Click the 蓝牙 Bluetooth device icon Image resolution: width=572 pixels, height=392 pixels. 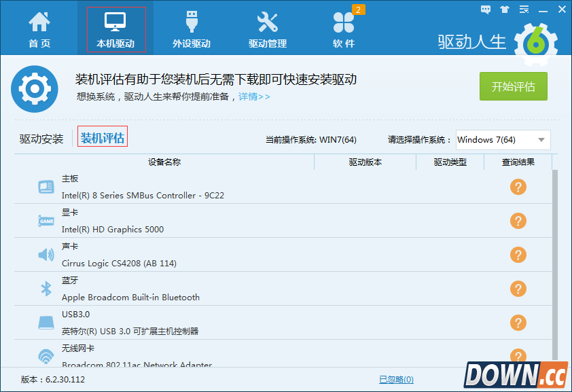(x=46, y=289)
